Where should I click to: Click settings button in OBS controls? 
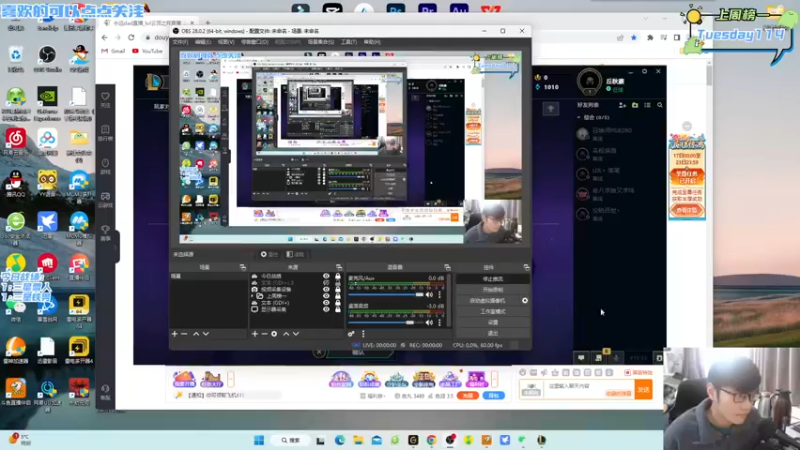click(x=492, y=322)
